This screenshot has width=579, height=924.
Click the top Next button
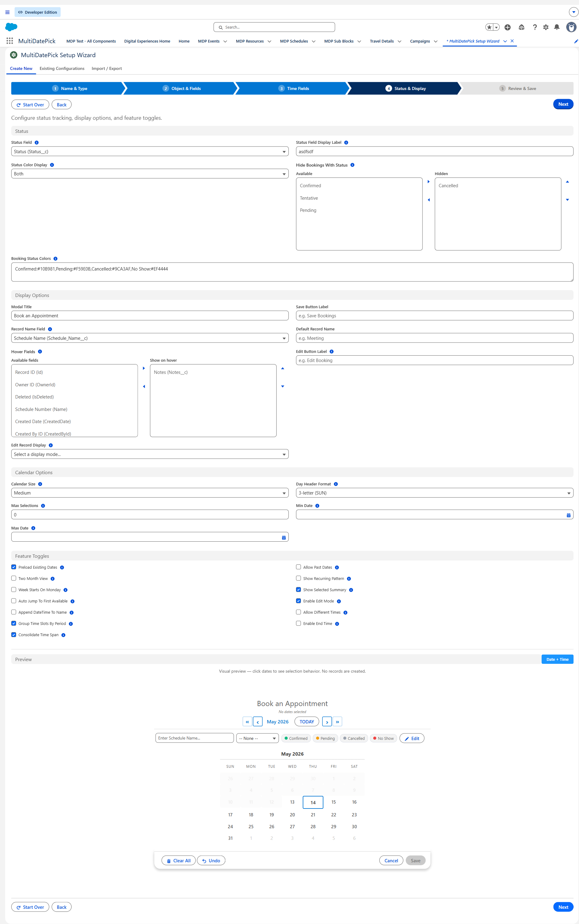tap(563, 104)
